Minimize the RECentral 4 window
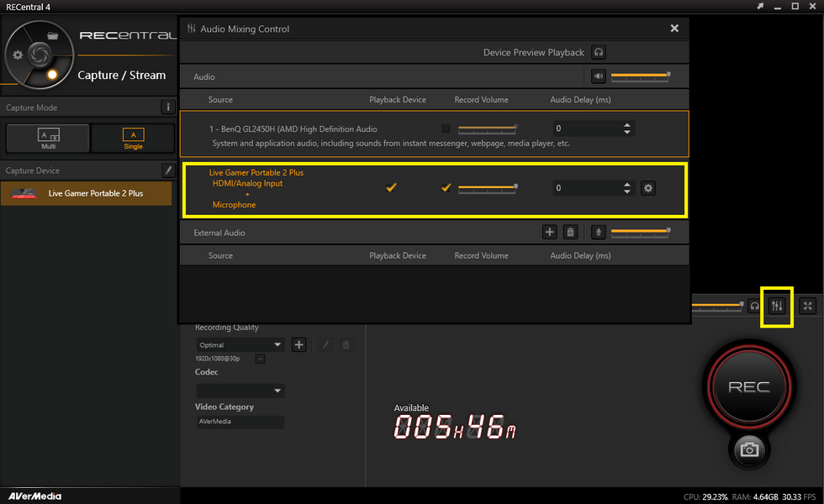 [778, 7]
